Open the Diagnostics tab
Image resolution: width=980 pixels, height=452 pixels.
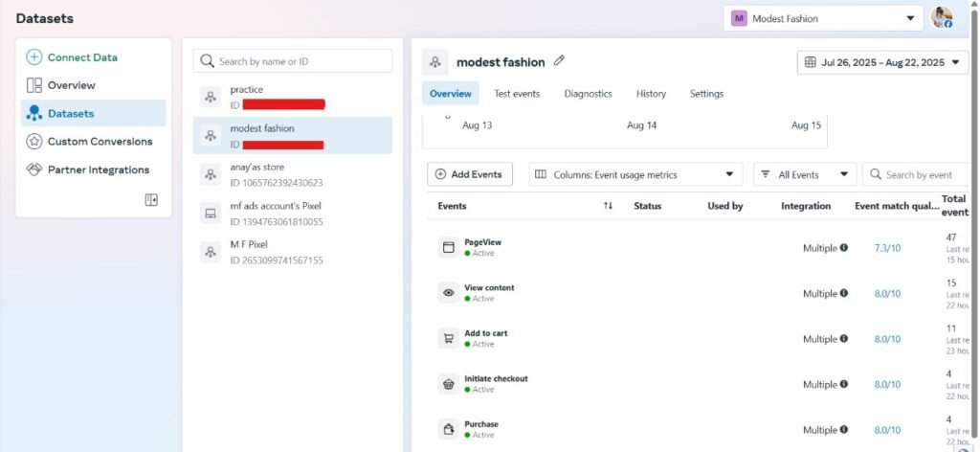pos(588,94)
